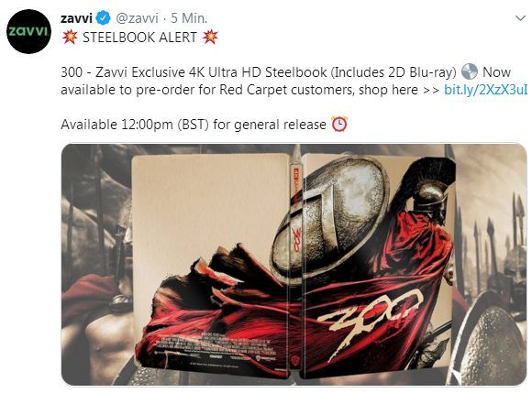Select the STEELBOOK ALERT headline text
This screenshot has height=393, width=532.
pyautogui.click(x=139, y=38)
